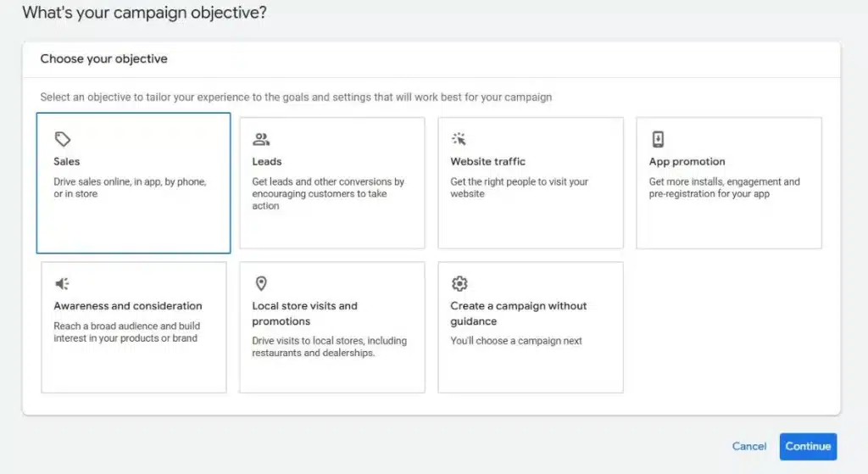Click the gear icon for campaign without guidance
The image size is (868, 474).
pyautogui.click(x=459, y=283)
